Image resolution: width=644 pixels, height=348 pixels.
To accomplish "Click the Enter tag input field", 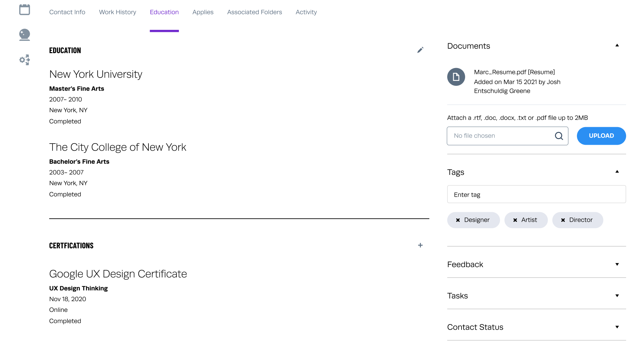I will click(536, 195).
